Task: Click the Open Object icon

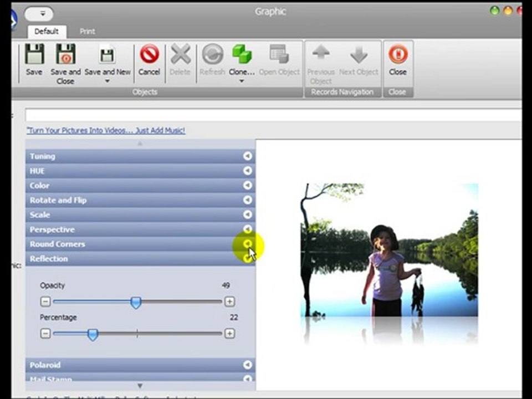Action: pos(279,54)
